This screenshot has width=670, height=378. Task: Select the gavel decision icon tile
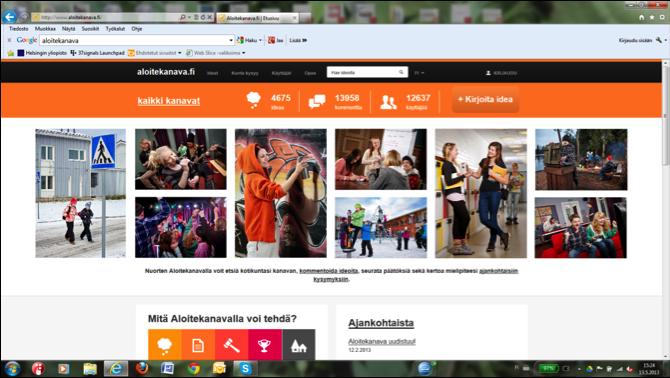pyautogui.click(x=231, y=345)
